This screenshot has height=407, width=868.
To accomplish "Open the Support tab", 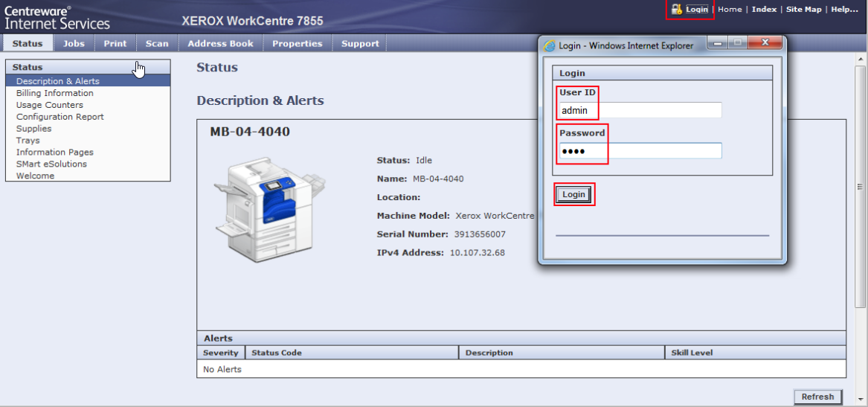I will point(360,43).
